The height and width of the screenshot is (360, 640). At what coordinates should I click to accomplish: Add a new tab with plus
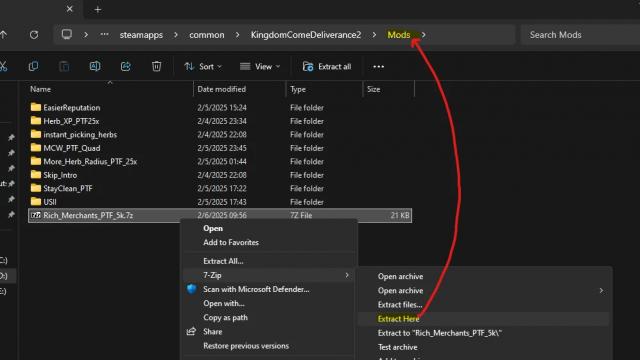pos(98,9)
